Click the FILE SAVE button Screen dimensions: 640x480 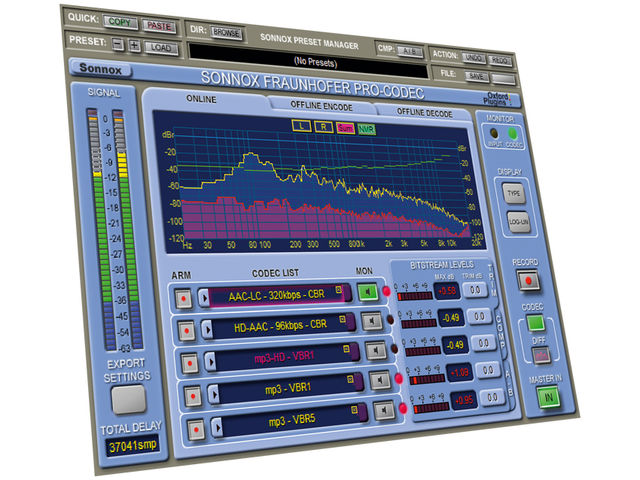click(476, 76)
